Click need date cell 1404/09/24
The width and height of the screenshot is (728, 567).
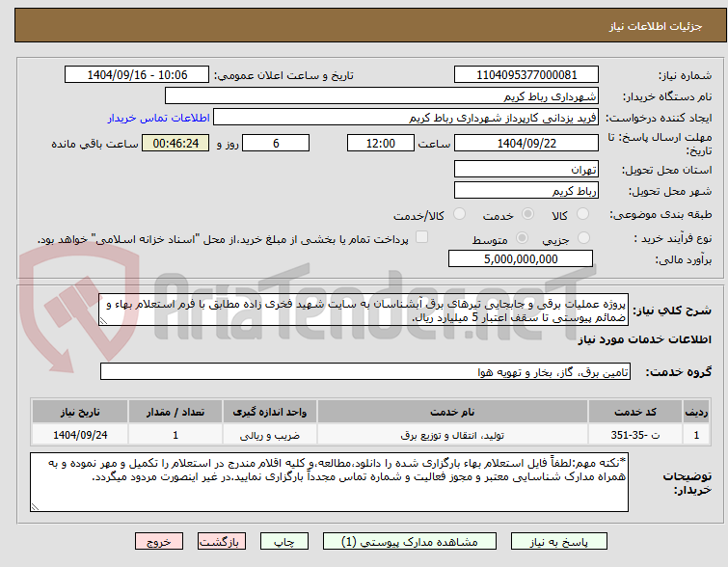click(80, 435)
